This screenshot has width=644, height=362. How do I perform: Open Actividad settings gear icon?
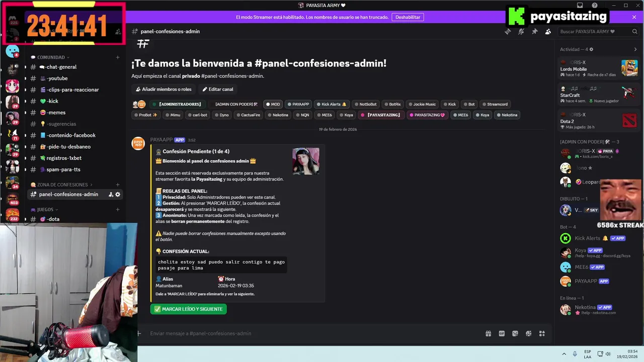591,49
